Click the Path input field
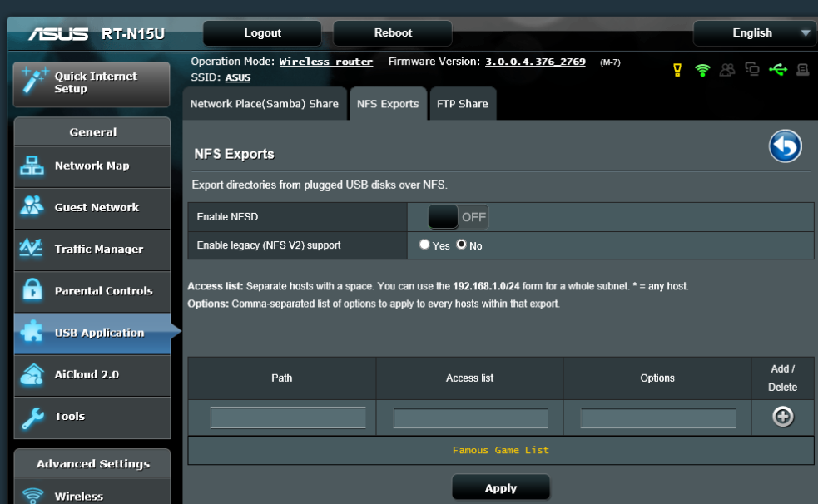The width and height of the screenshot is (818, 504). tap(288, 418)
